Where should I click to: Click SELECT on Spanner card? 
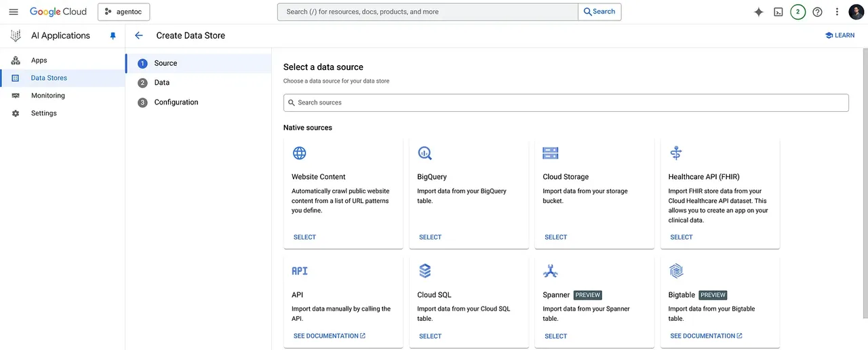555,336
